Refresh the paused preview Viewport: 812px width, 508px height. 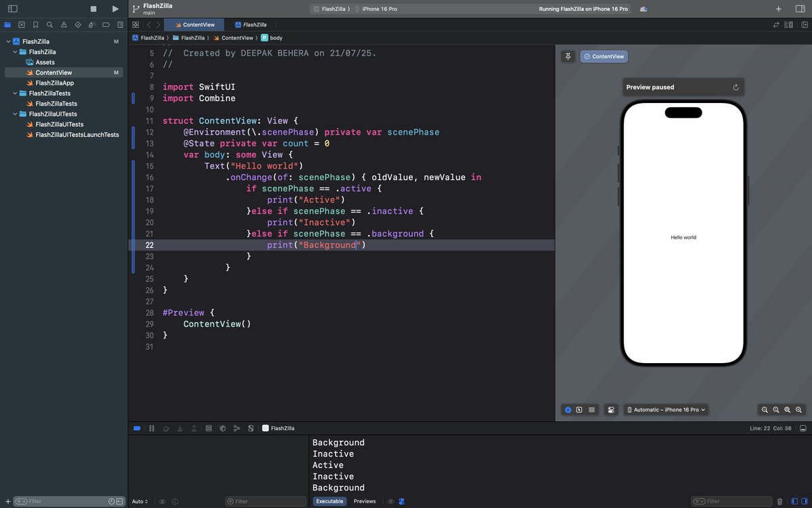[736, 87]
